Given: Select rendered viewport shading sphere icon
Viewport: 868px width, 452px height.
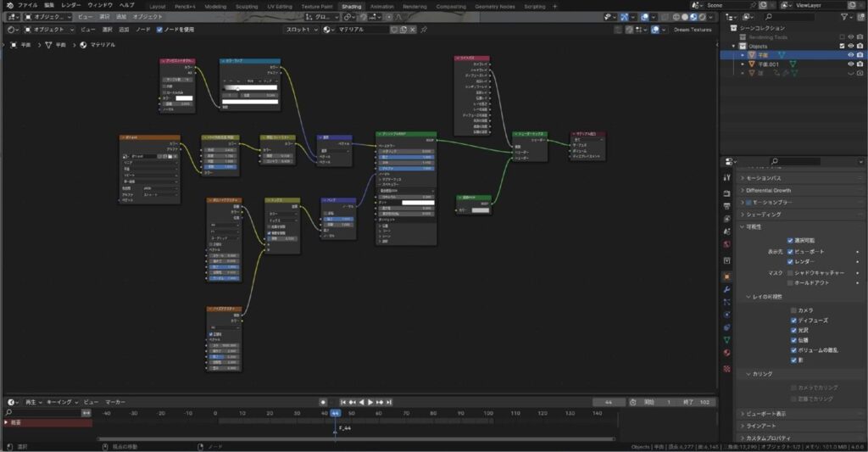Looking at the screenshot, I should click(x=702, y=17).
